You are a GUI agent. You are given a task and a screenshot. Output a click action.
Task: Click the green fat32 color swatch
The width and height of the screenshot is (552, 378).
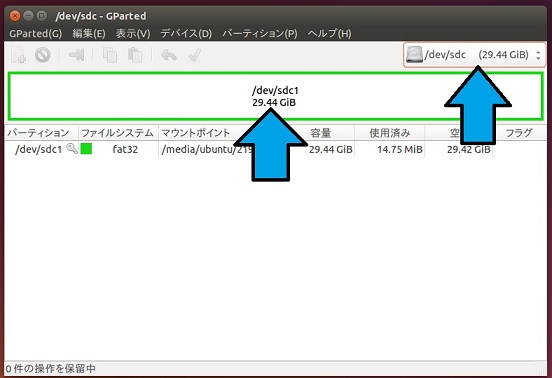coord(86,149)
